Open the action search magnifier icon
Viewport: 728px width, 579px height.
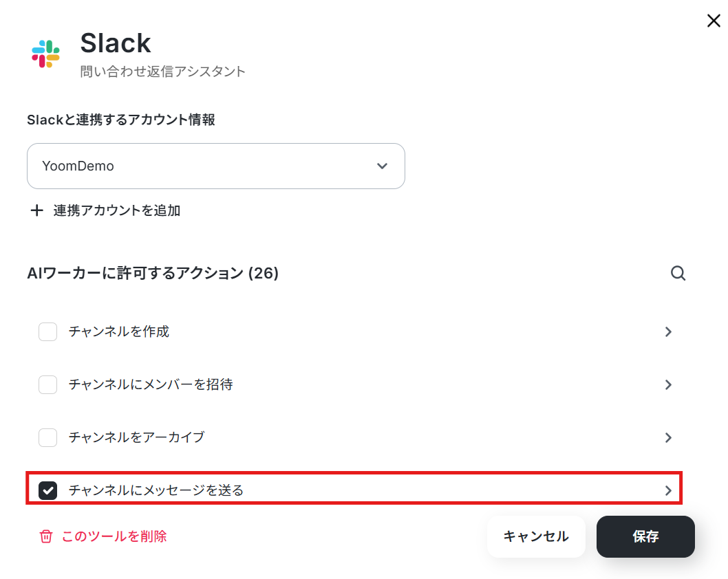(x=678, y=273)
